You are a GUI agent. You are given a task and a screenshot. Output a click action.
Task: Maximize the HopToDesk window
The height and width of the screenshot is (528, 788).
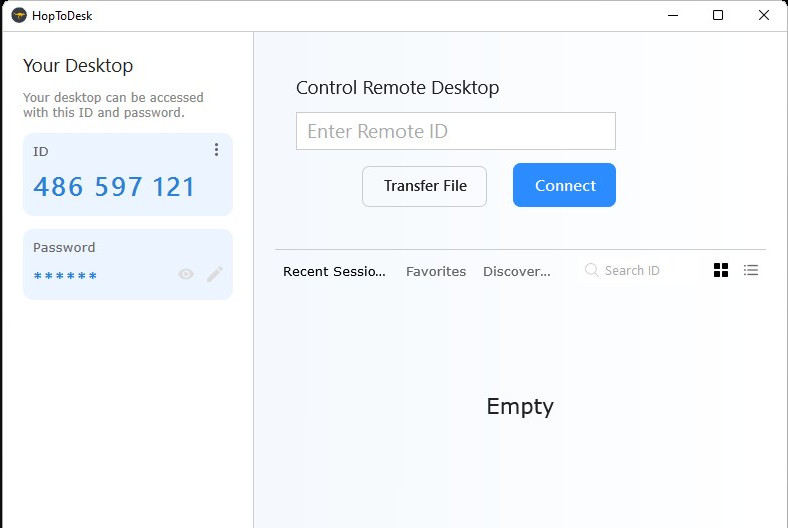(718, 16)
